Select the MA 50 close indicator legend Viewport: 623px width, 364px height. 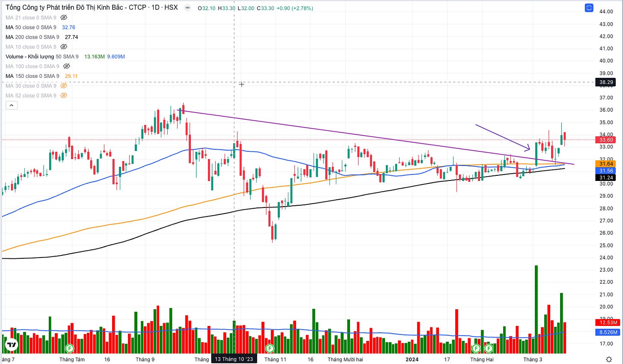tap(31, 27)
